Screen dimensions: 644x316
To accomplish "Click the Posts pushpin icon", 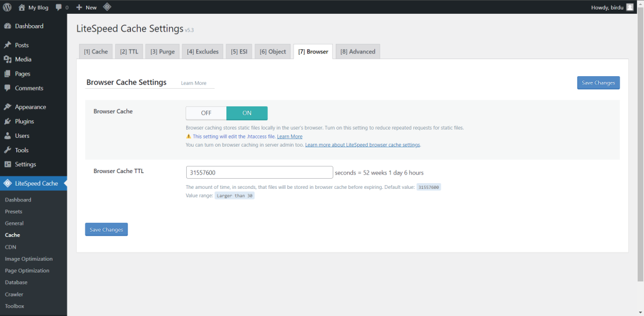I will click(x=8, y=45).
